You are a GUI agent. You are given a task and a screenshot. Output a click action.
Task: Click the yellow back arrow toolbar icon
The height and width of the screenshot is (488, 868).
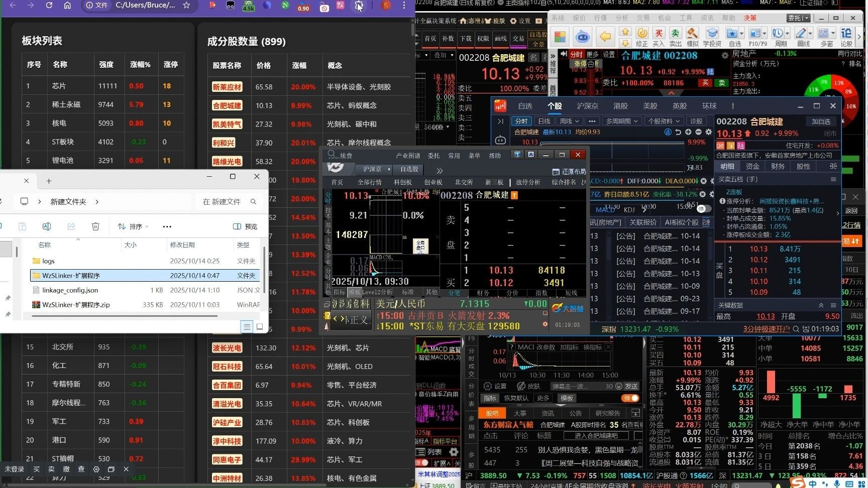(x=605, y=37)
